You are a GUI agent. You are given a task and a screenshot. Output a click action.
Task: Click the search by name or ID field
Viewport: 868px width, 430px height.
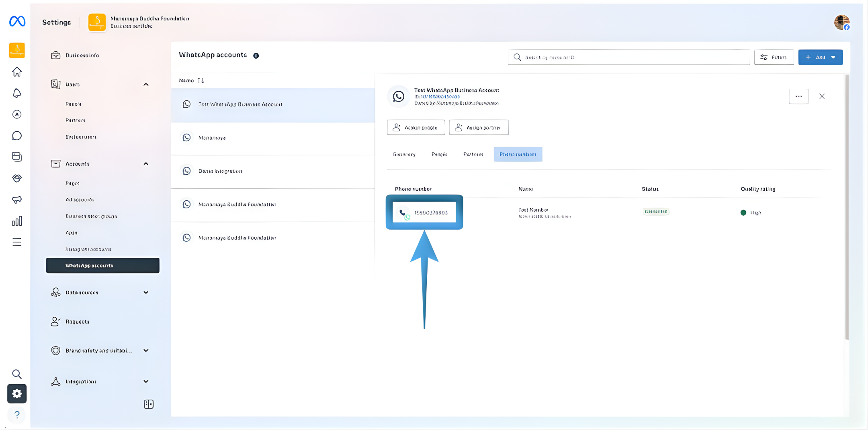(x=628, y=57)
